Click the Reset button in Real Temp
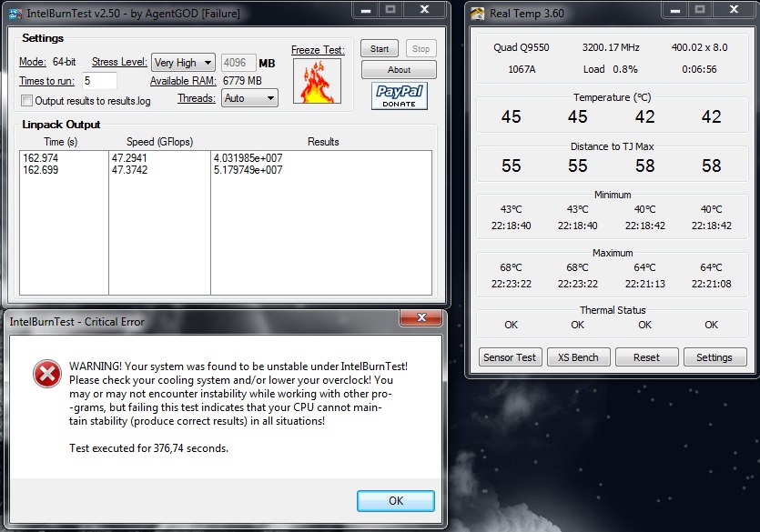Screen dimensions: 760x532 (x=646, y=357)
